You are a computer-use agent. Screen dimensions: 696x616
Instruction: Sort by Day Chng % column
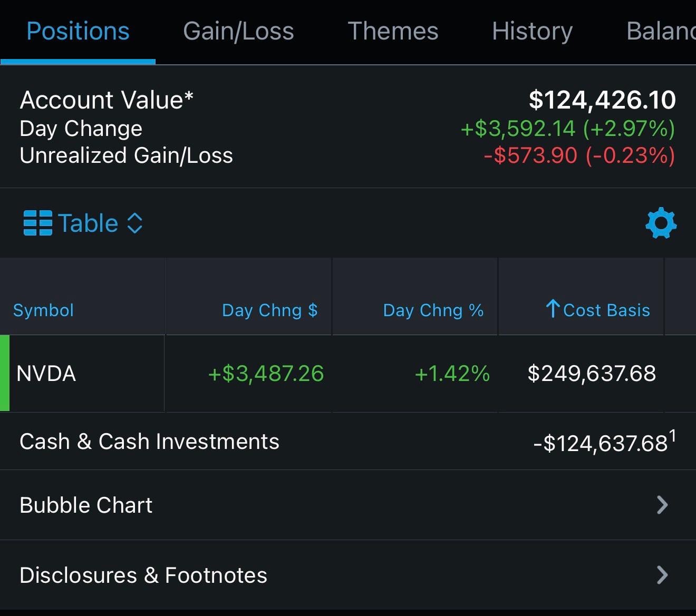click(433, 310)
